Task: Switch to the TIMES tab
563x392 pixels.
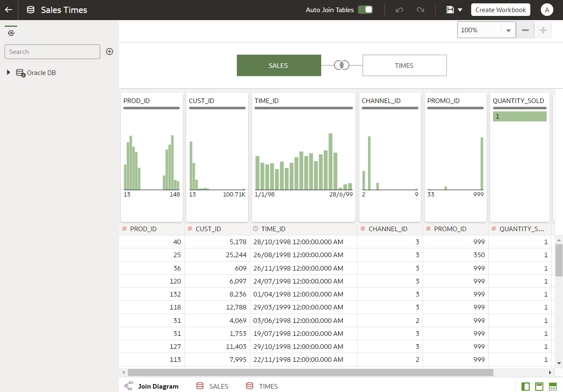Action: pos(268,386)
